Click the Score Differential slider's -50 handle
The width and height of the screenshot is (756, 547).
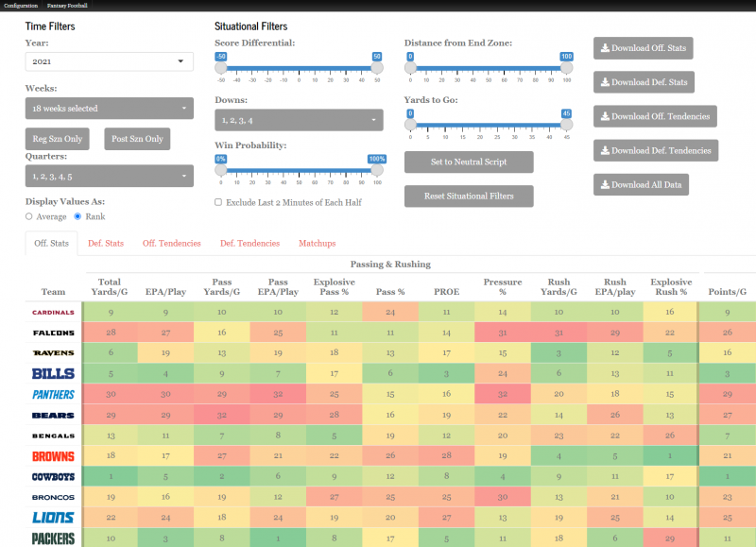tap(221, 68)
